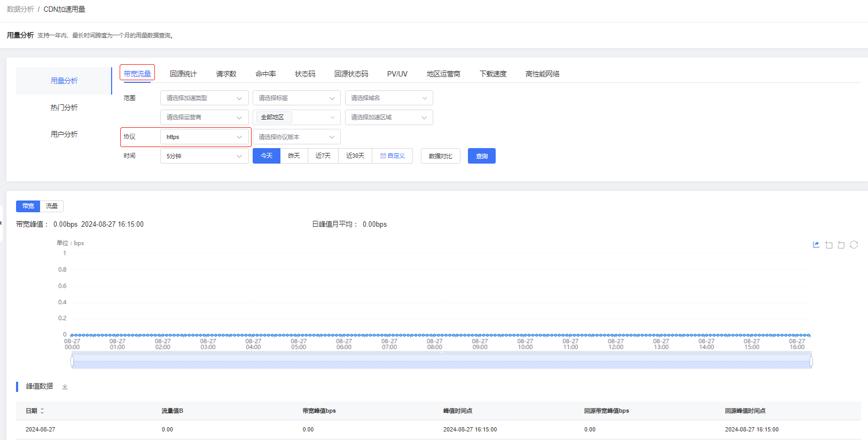868x440 pixels.
Task: Select 热门分析 in the side menu
Action: (x=64, y=107)
